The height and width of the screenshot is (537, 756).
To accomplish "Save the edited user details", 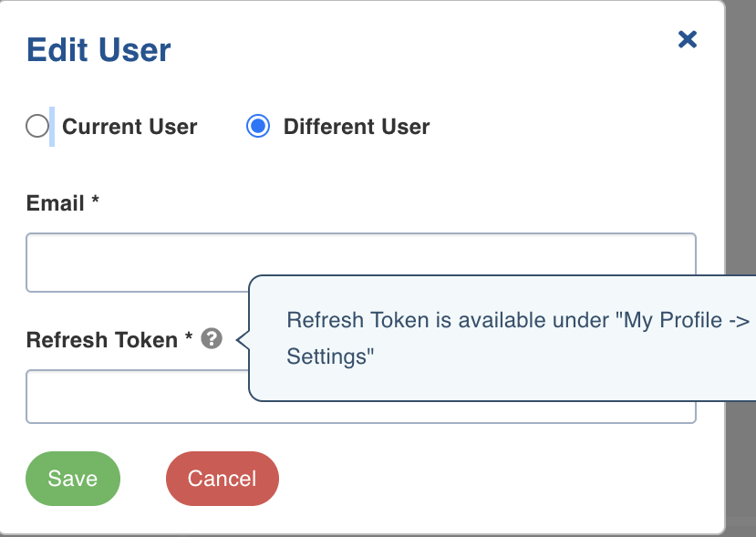I will [73, 479].
